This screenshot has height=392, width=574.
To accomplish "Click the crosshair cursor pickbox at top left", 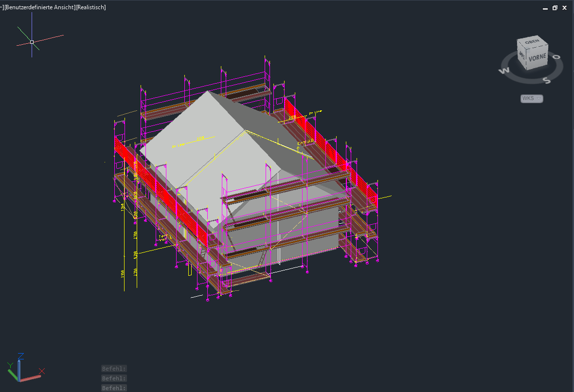I will [32, 42].
